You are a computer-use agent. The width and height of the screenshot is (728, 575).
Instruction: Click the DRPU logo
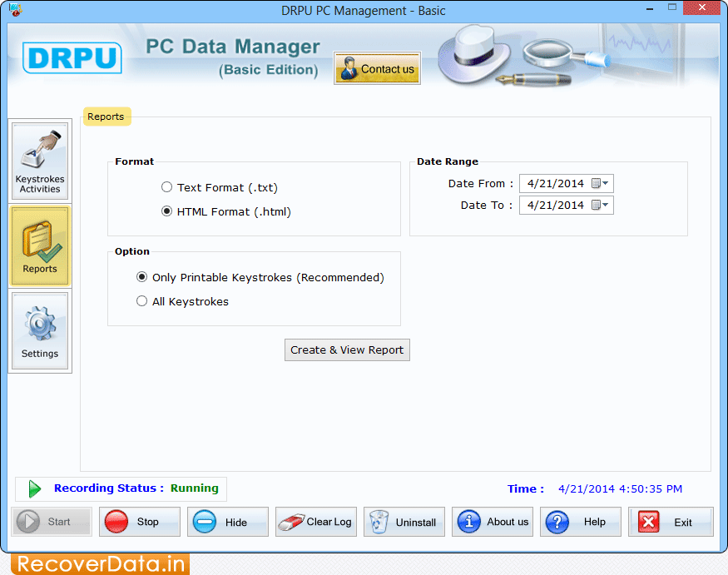(x=72, y=58)
